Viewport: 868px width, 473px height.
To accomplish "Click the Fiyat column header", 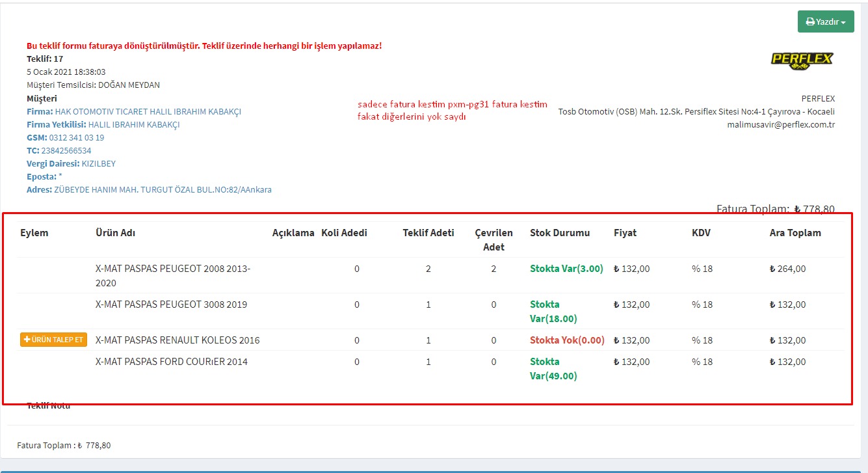I will tap(625, 233).
